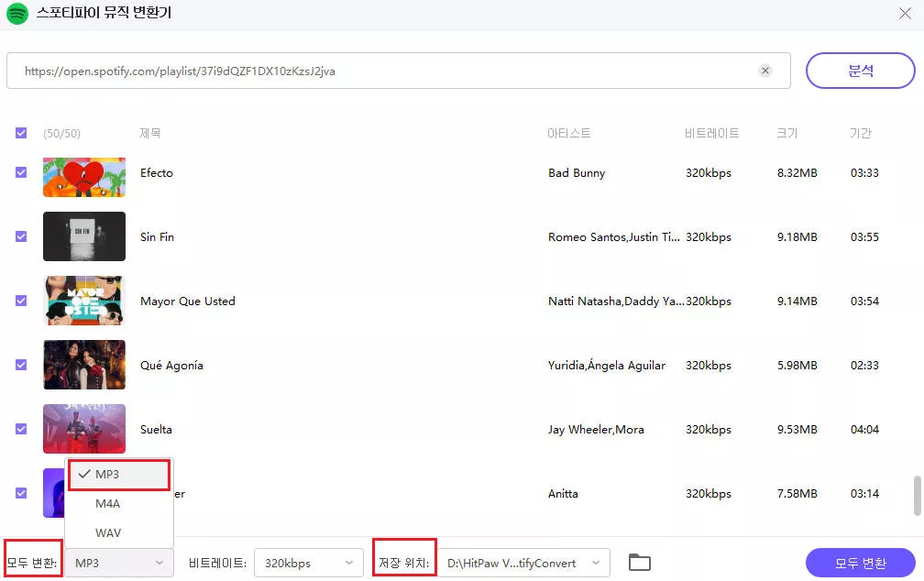Click the 제목 title column header
This screenshot has height=581, width=924.
tap(150, 133)
